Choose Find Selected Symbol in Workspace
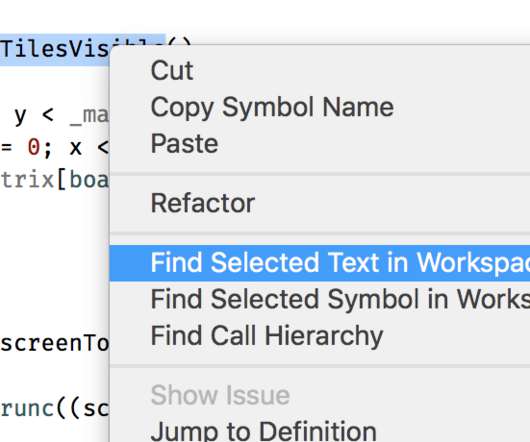530x442 pixels. point(320,299)
